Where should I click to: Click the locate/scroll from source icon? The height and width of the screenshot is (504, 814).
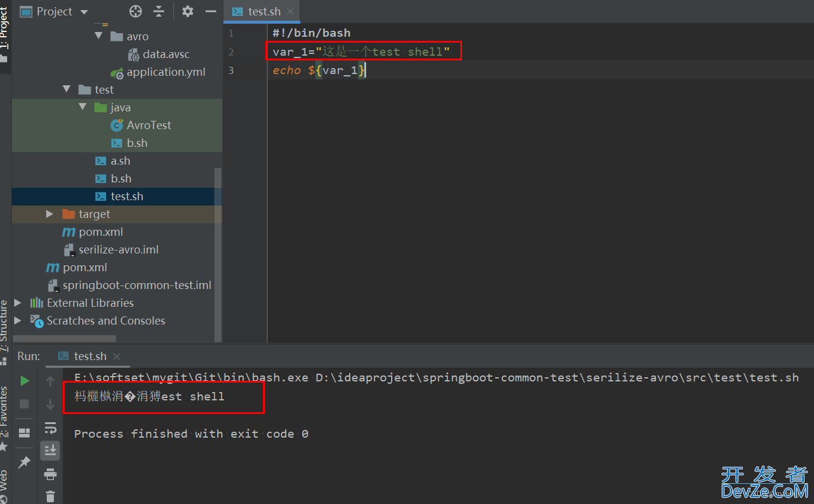pyautogui.click(x=136, y=11)
